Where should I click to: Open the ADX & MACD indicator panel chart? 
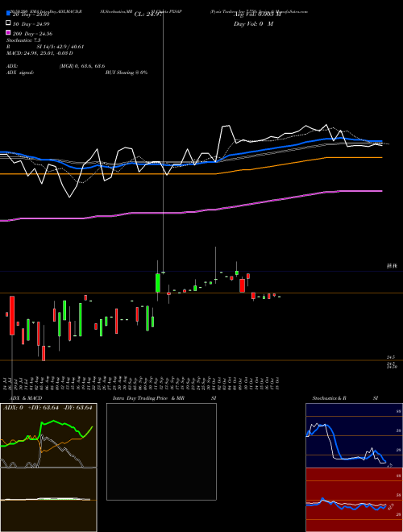(x=48, y=468)
